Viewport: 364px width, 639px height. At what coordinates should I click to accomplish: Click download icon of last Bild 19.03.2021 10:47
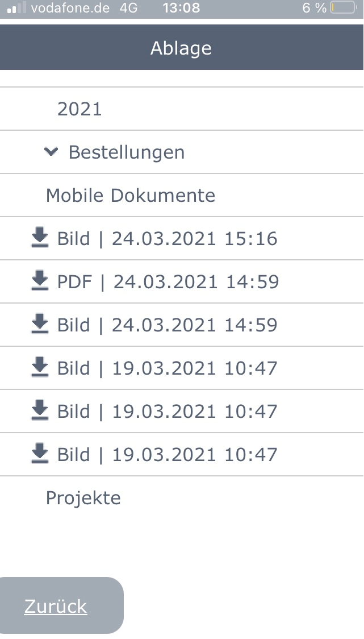(x=40, y=454)
